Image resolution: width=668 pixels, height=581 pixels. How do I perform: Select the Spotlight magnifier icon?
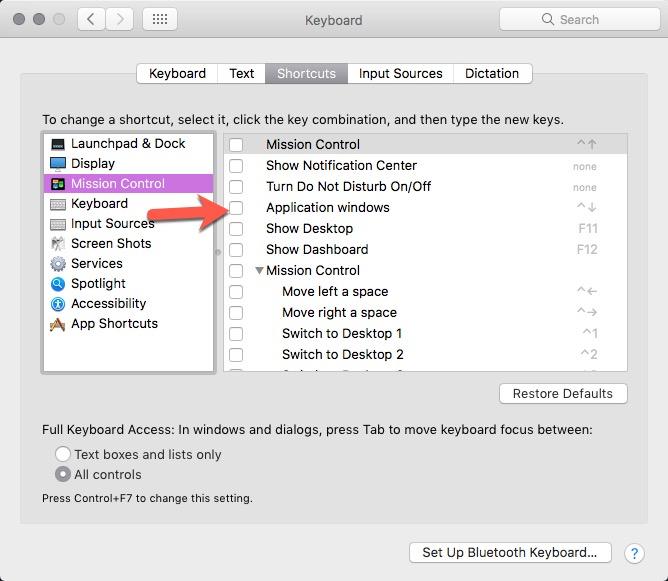pos(58,284)
